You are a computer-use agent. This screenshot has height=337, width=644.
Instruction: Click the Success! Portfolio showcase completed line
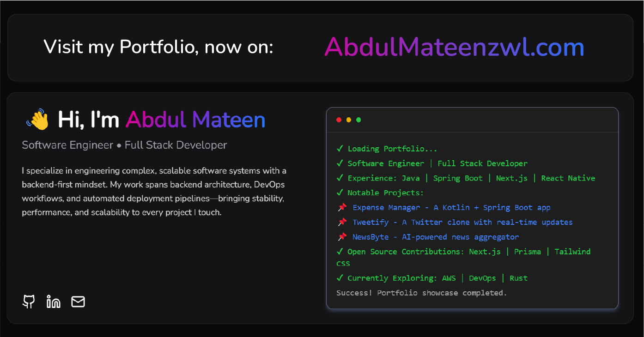coord(421,293)
